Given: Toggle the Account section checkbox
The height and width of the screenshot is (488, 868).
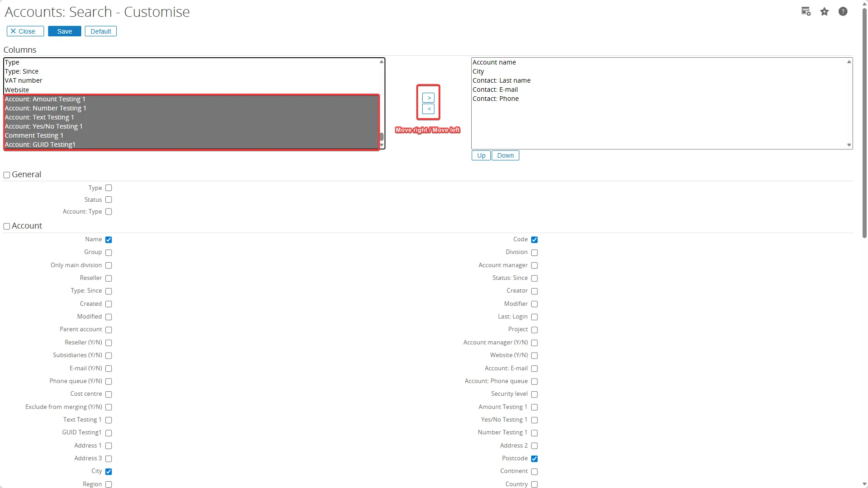Looking at the screenshot, I should [7, 226].
